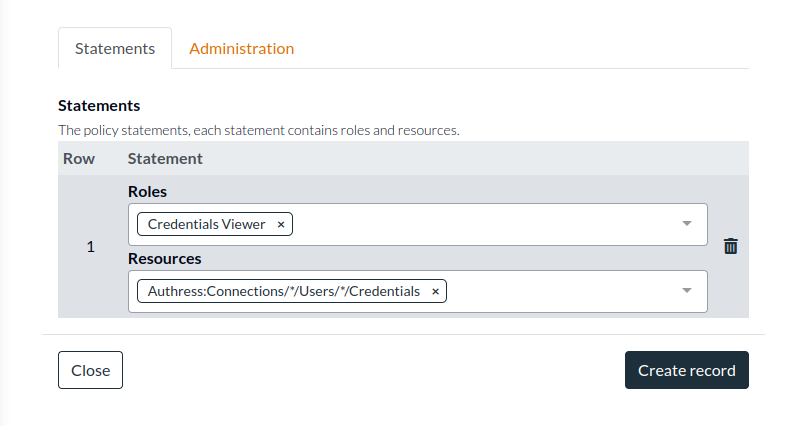The height and width of the screenshot is (426, 808).
Task: Select the Authress:Connections/*/Users/*/Credentials tag text
Action: click(283, 291)
